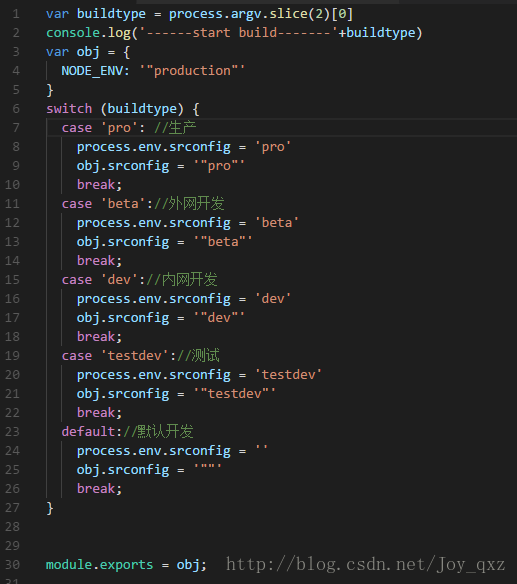
Task: Click the 内网开发 comment
Action: [189, 280]
